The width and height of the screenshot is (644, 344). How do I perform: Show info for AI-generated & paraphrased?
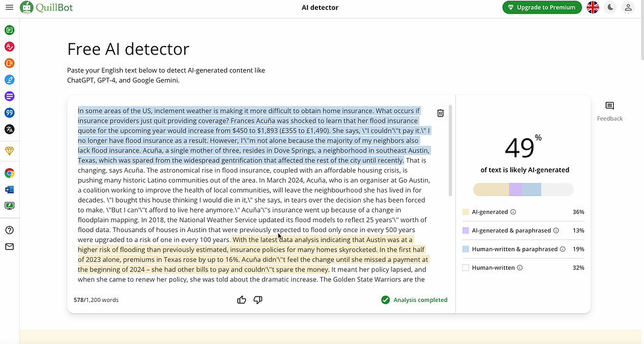pos(556,231)
